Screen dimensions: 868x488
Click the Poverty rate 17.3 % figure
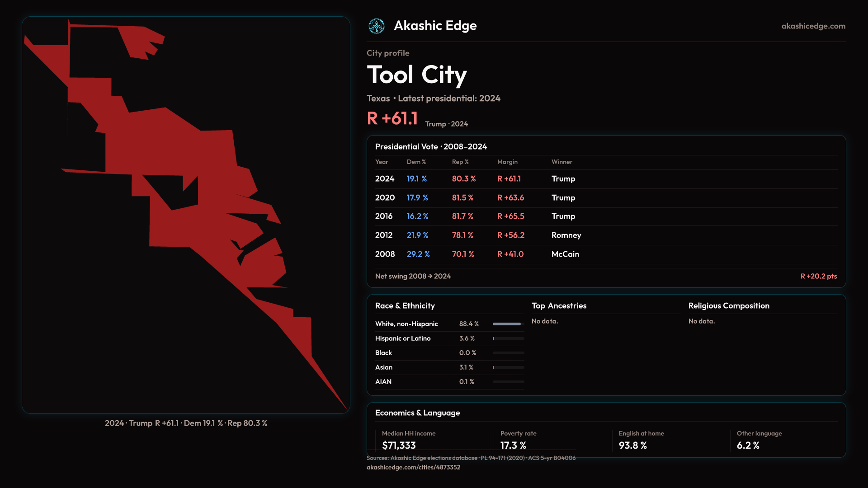(x=513, y=445)
